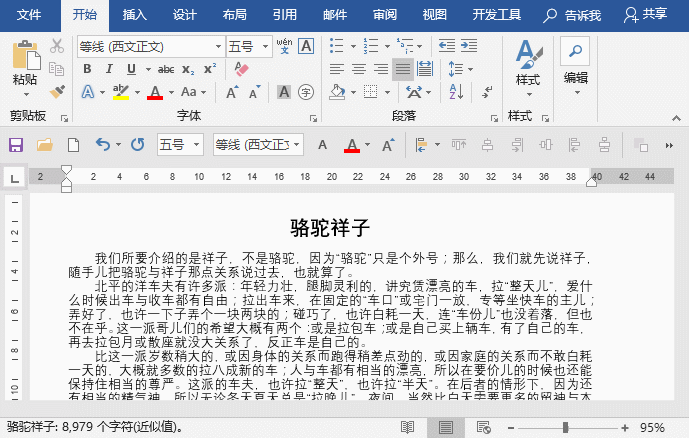Click the Open folder icon

click(x=44, y=145)
